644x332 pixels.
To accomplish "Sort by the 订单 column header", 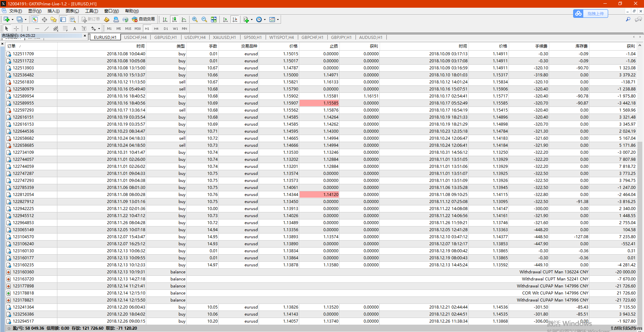I will click(32, 46).
